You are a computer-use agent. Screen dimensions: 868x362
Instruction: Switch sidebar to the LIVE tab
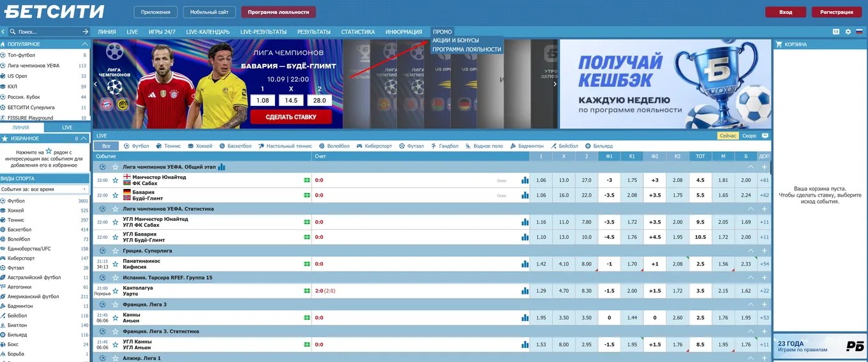tap(67, 128)
